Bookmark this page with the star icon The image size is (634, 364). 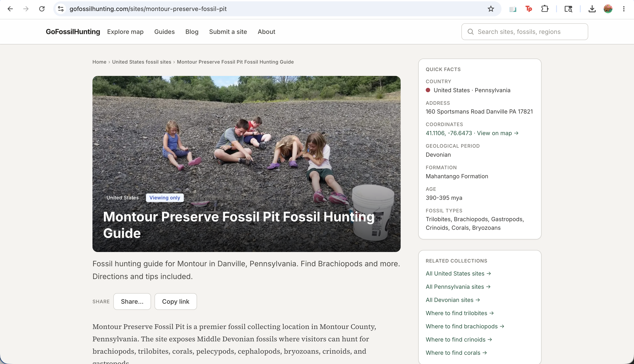point(491,9)
